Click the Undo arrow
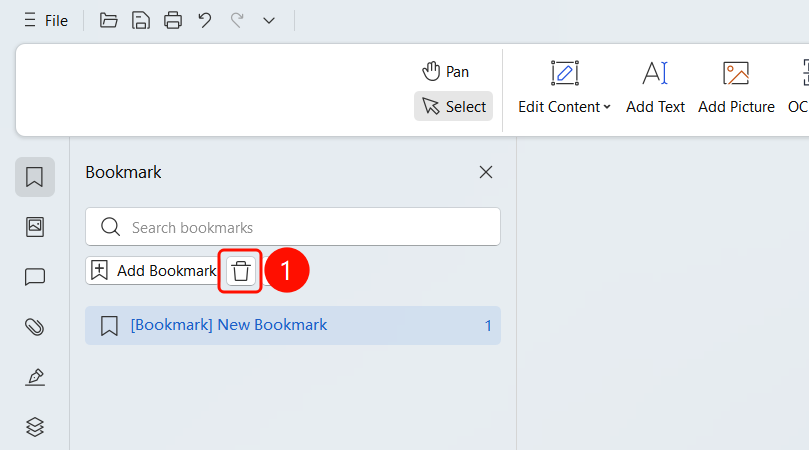The width and height of the screenshot is (809, 450). click(x=205, y=21)
